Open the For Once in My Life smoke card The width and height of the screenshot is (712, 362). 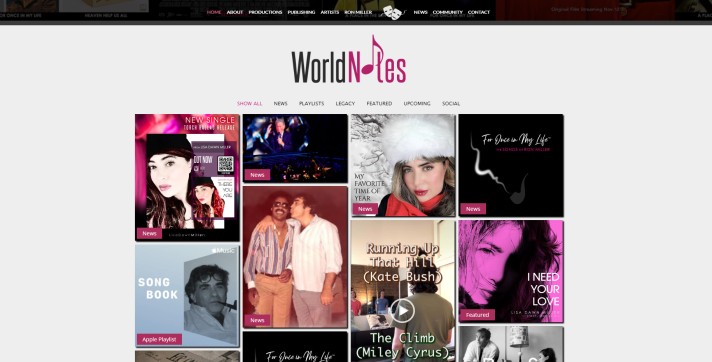tap(511, 165)
